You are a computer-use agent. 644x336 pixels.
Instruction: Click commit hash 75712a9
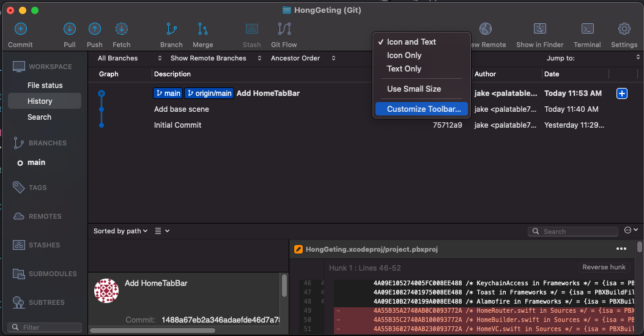pyautogui.click(x=447, y=125)
